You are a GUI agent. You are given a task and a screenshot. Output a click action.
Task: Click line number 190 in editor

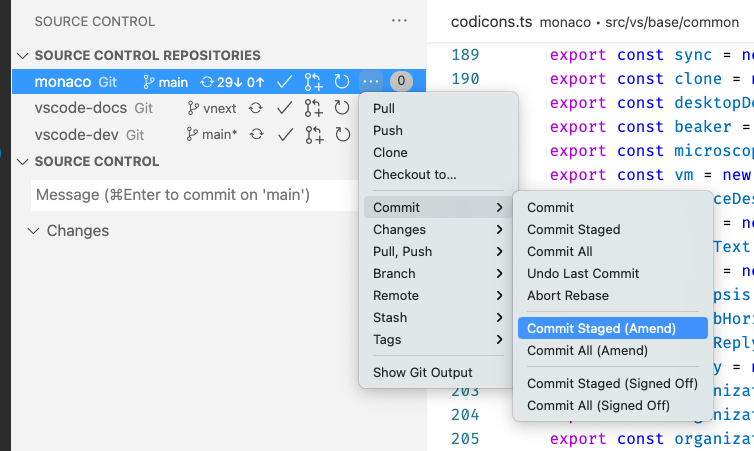click(x=465, y=79)
